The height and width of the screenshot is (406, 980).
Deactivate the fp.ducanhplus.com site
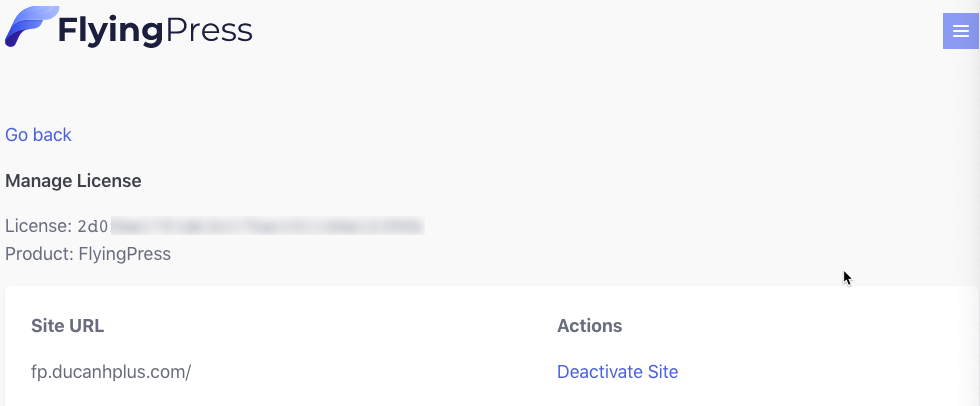coord(617,372)
